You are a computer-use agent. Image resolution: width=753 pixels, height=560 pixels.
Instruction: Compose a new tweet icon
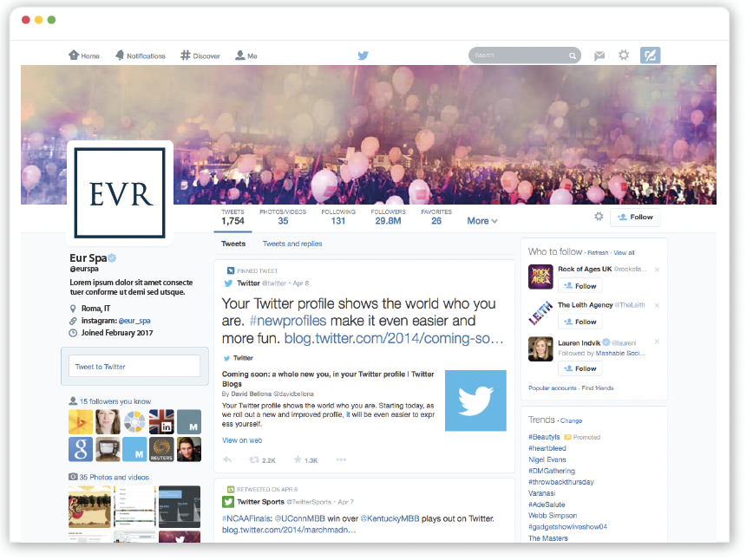pyautogui.click(x=651, y=55)
